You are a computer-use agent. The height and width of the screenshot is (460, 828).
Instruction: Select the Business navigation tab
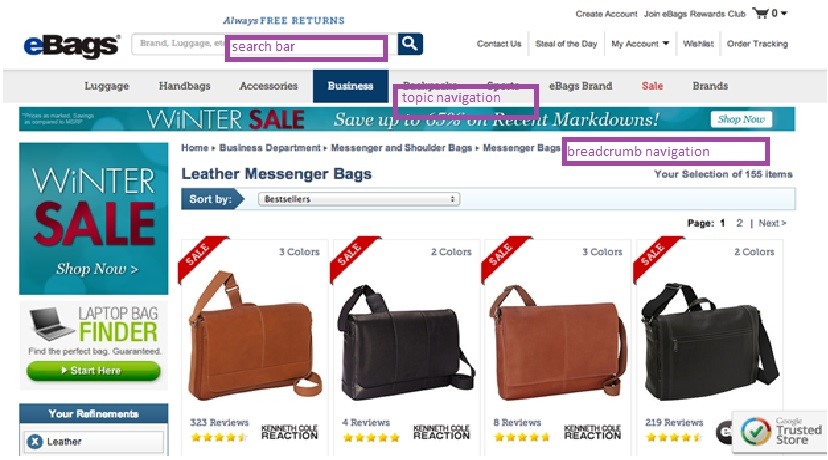point(351,86)
